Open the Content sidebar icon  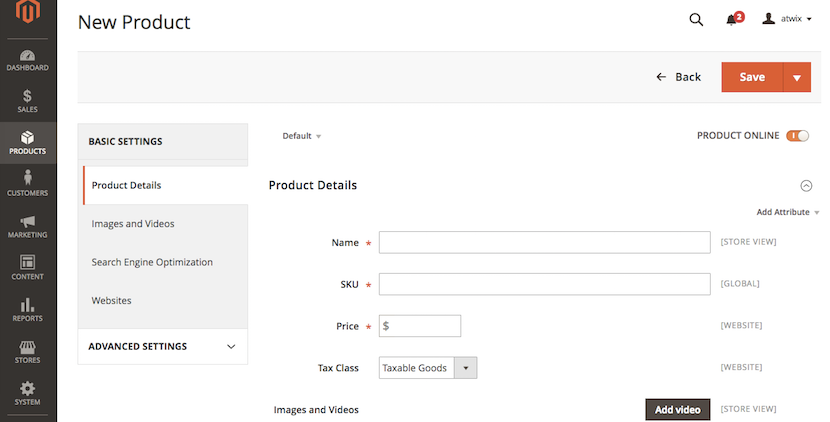[28, 267]
